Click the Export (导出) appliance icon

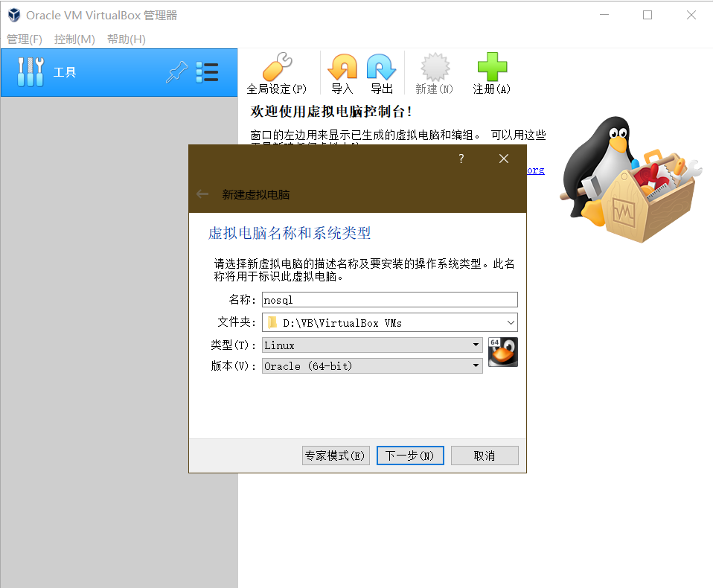[x=382, y=73]
